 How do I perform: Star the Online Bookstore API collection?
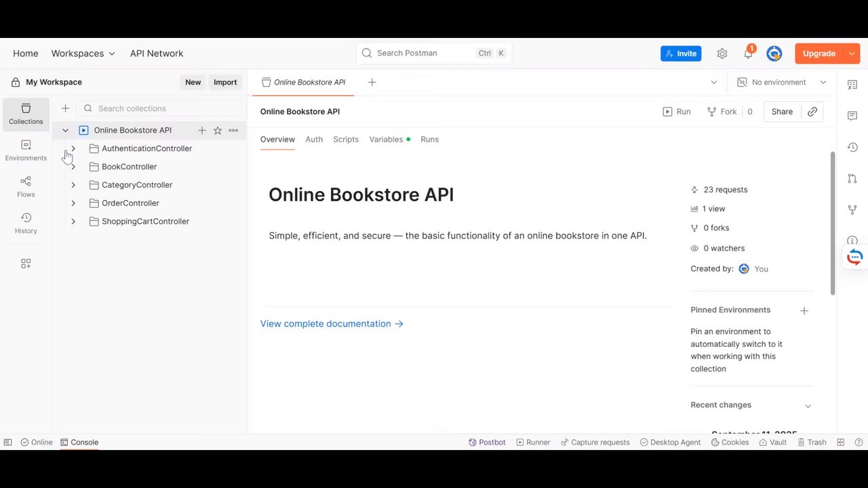218,130
